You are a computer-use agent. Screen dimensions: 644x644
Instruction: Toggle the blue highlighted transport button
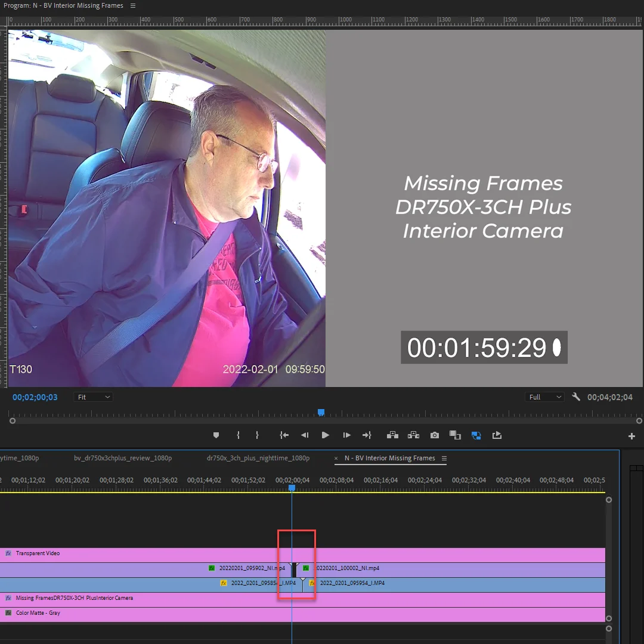point(476,435)
